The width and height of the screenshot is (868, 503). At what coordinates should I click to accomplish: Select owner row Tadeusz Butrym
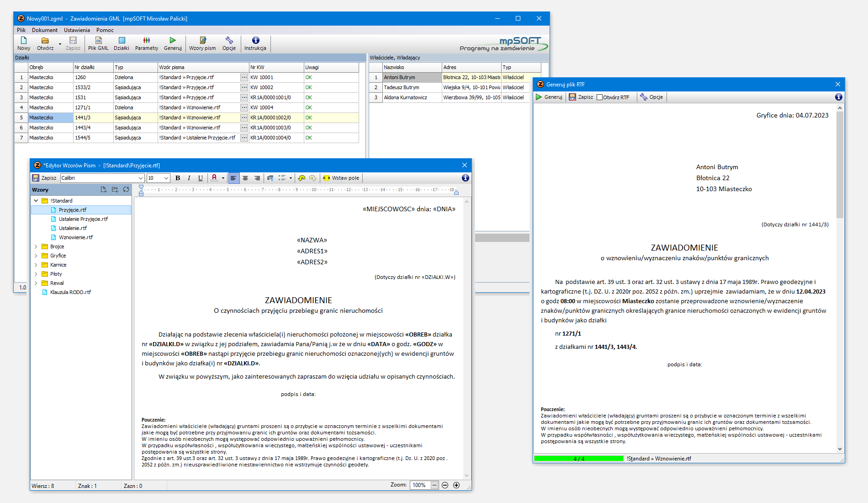pos(455,87)
